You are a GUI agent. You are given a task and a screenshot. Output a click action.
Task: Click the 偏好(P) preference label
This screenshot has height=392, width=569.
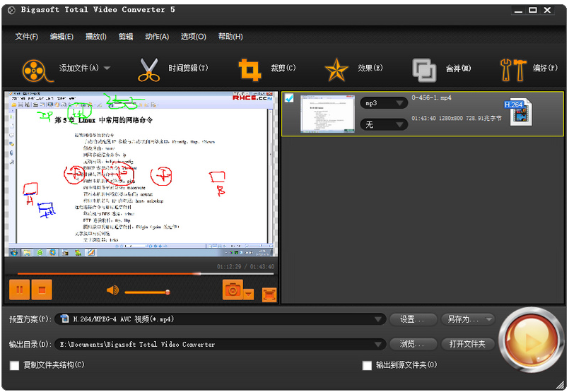[x=545, y=68]
